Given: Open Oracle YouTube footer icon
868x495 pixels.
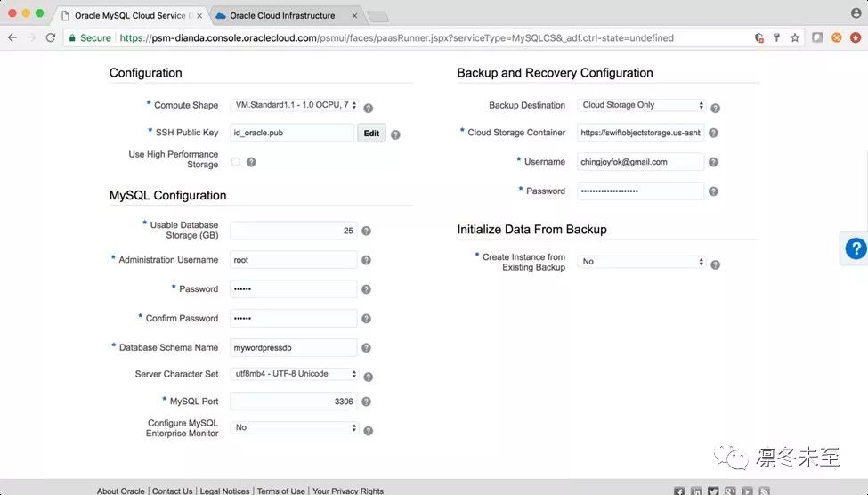Looking at the screenshot, I should [x=747, y=491].
